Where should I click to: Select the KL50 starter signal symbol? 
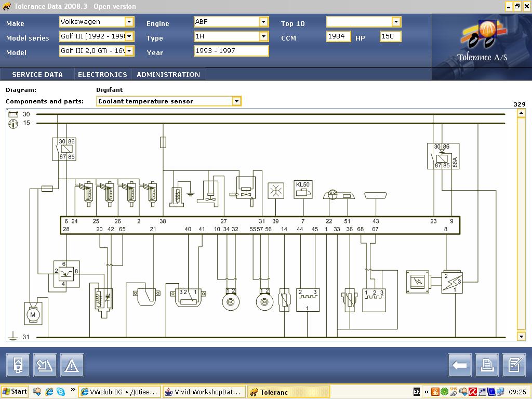click(x=303, y=190)
